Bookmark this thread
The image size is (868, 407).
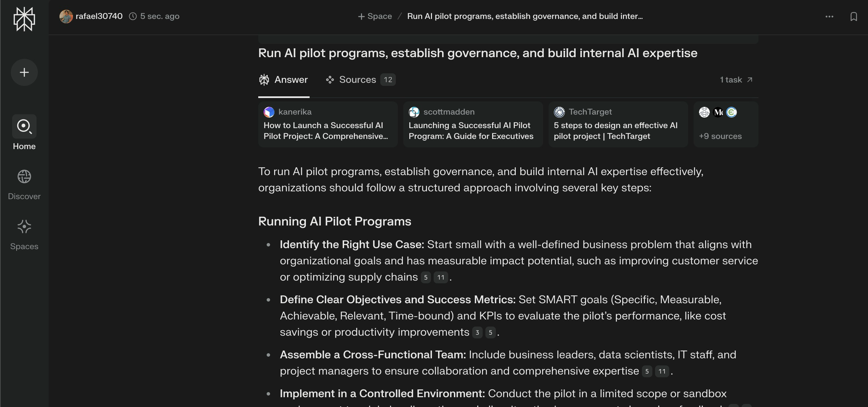click(853, 17)
